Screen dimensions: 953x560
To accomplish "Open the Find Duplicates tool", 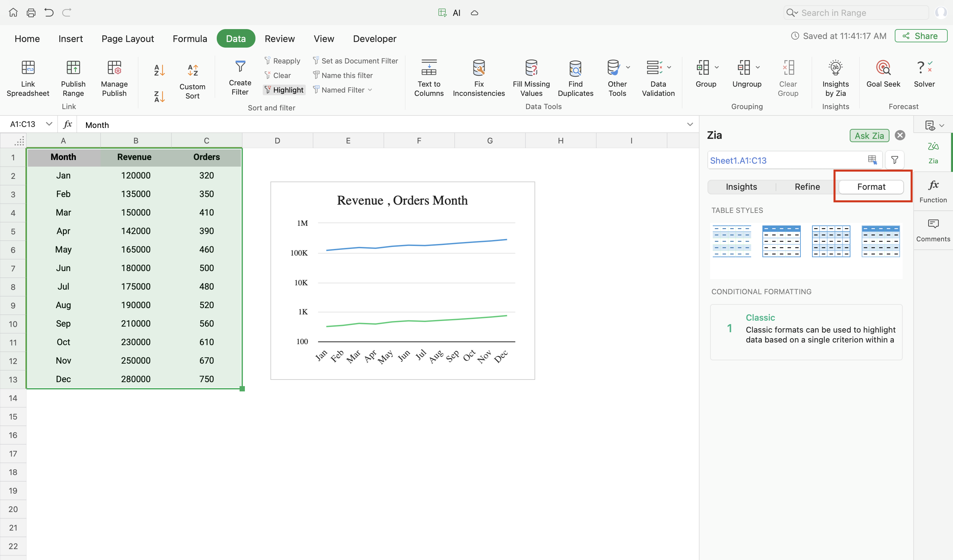I will point(575,68).
